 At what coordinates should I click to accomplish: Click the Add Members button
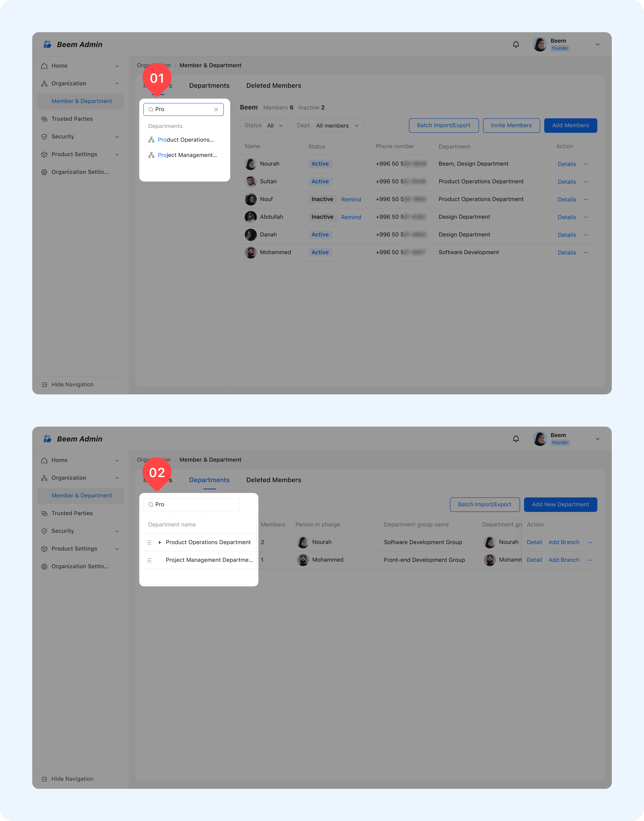570,126
